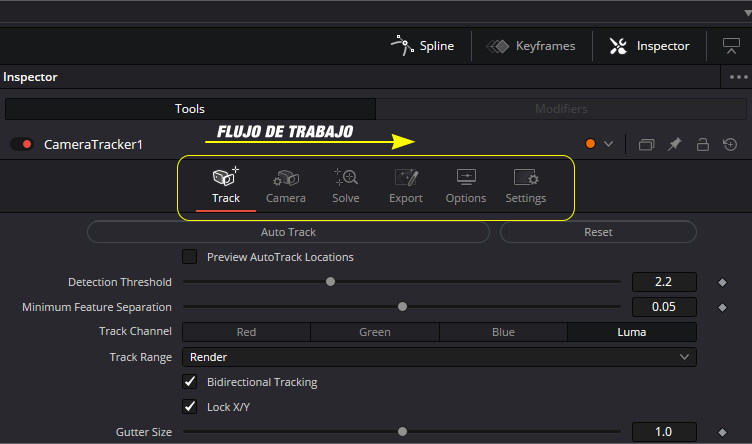Click the Gutter Size label
The height and width of the screenshot is (444, 752).
pyautogui.click(x=144, y=432)
